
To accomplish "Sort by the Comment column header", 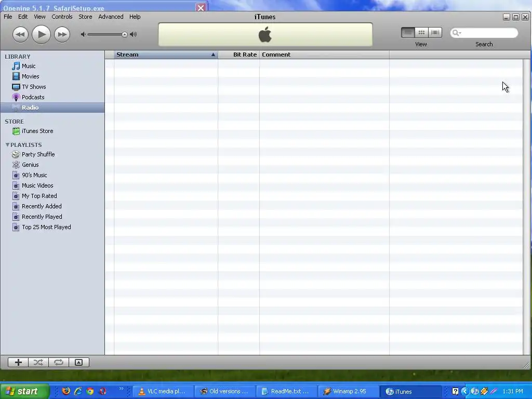I will point(324,55).
